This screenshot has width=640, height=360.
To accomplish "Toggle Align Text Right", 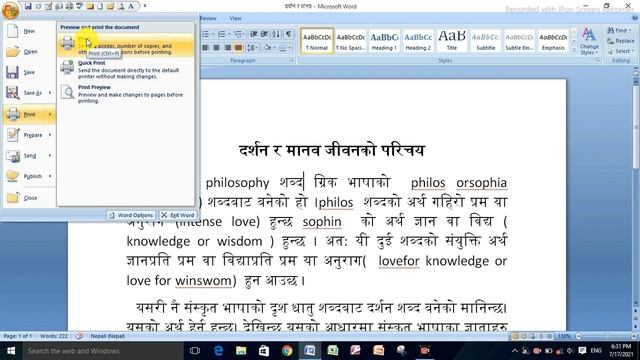I will [x=227, y=48].
